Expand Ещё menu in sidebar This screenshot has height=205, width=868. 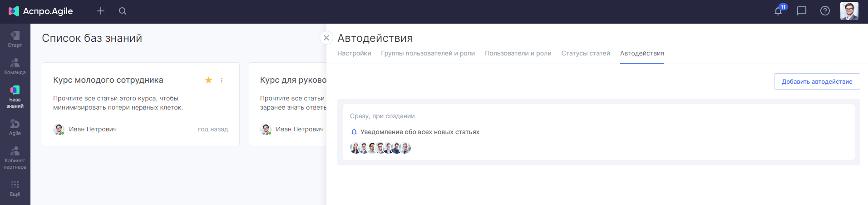tap(15, 188)
